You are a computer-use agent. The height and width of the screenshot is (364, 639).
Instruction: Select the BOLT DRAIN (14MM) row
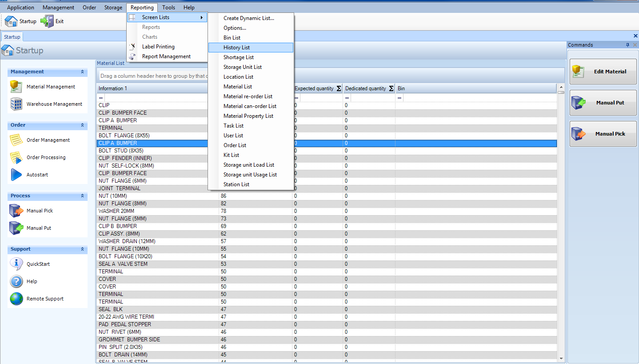coord(327,355)
